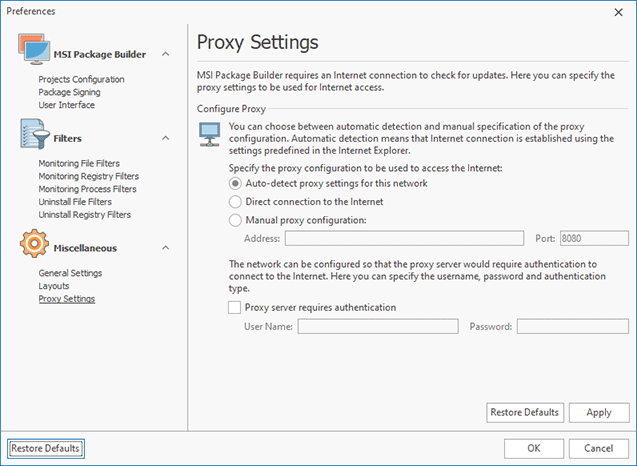Confirm with the OK button
Screen dimensions: 637x466
[534, 449]
